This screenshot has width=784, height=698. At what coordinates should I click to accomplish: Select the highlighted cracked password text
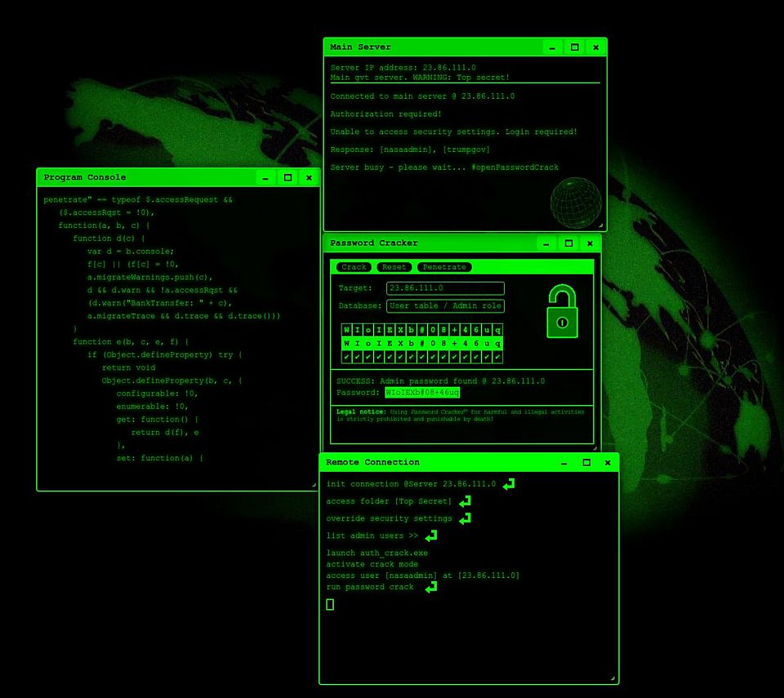pyautogui.click(x=422, y=393)
